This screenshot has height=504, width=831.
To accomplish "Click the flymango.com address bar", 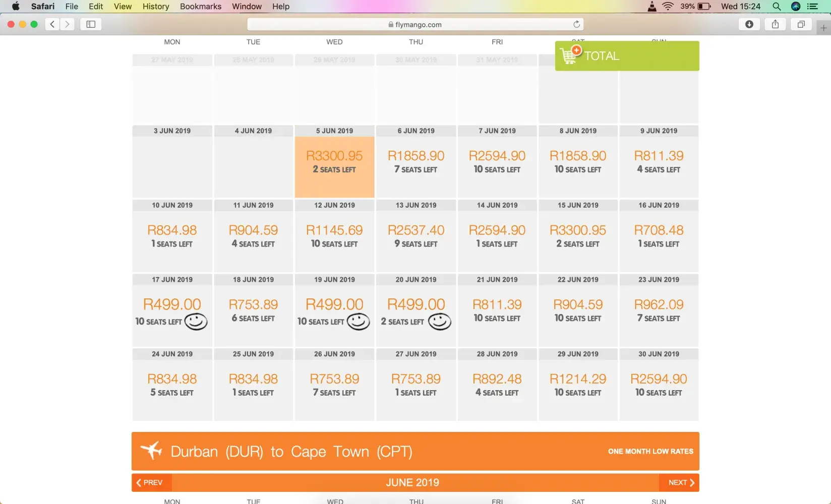I will click(x=415, y=24).
